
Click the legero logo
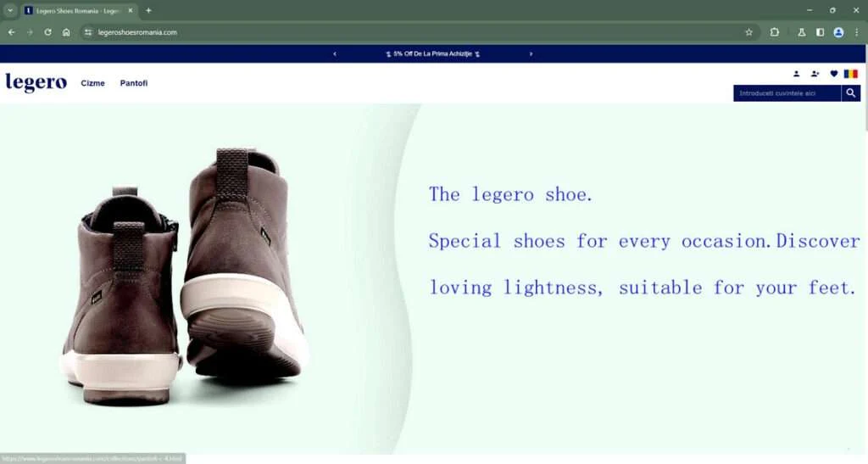(x=36, y=82)
